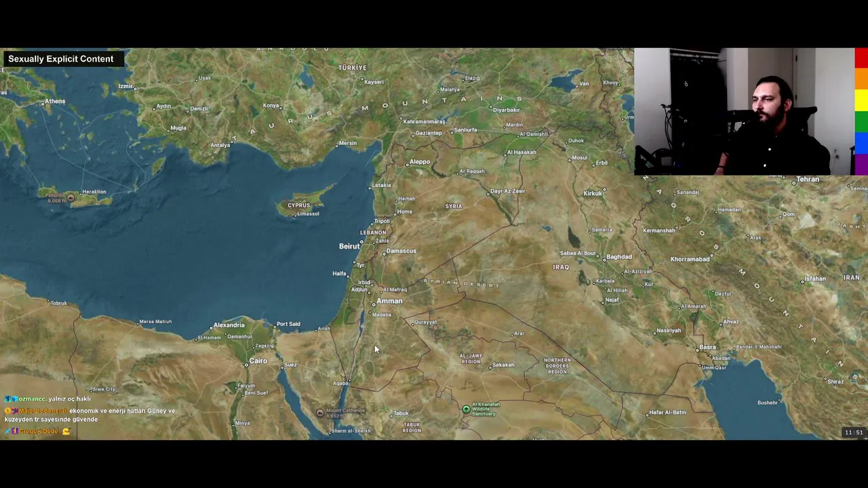Click the Najaf label
868x488 pixels.
pos(612,300)
